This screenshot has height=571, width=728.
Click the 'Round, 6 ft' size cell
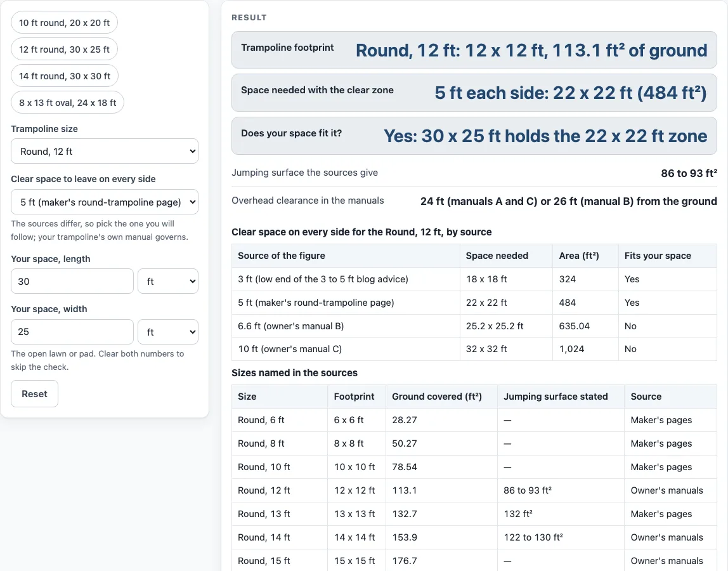pyautogui.click(x=280, y=420)
